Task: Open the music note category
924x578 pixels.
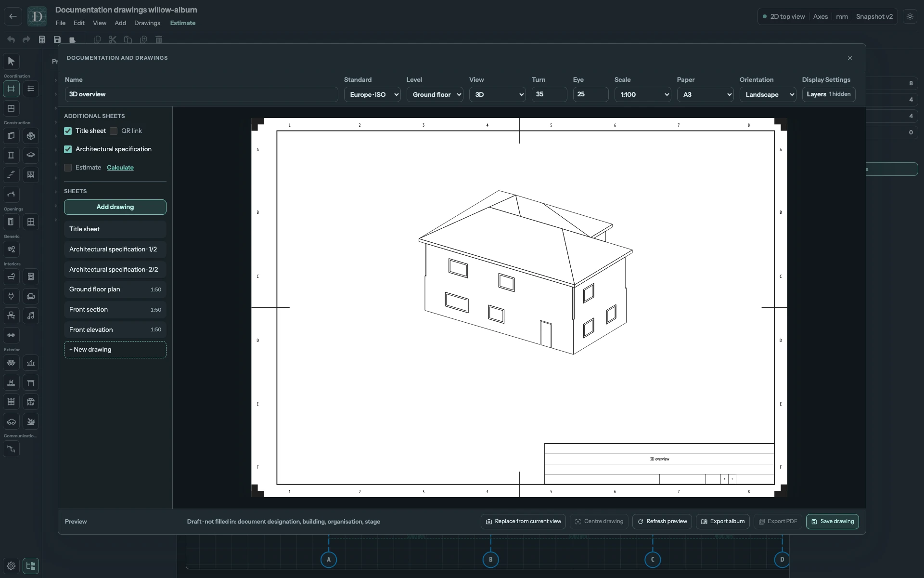Action: coord(31,315)
